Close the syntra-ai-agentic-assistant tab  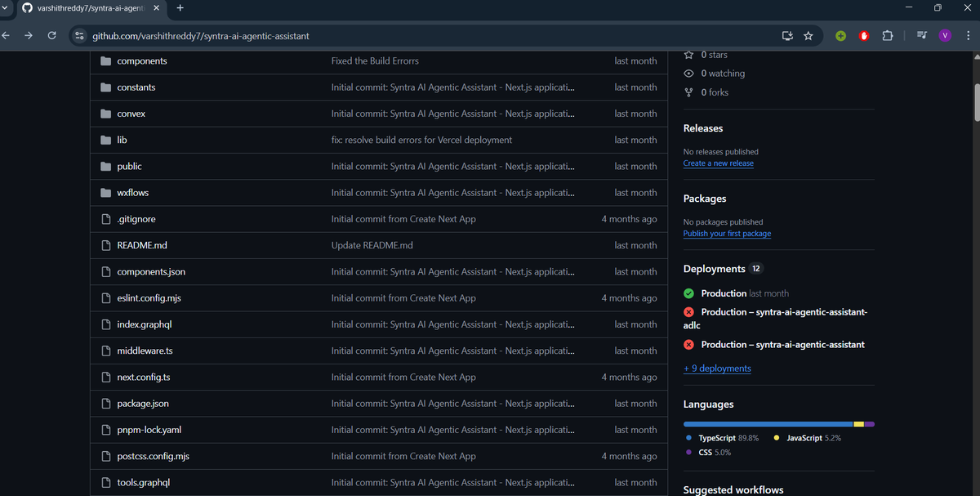point(156,8)
